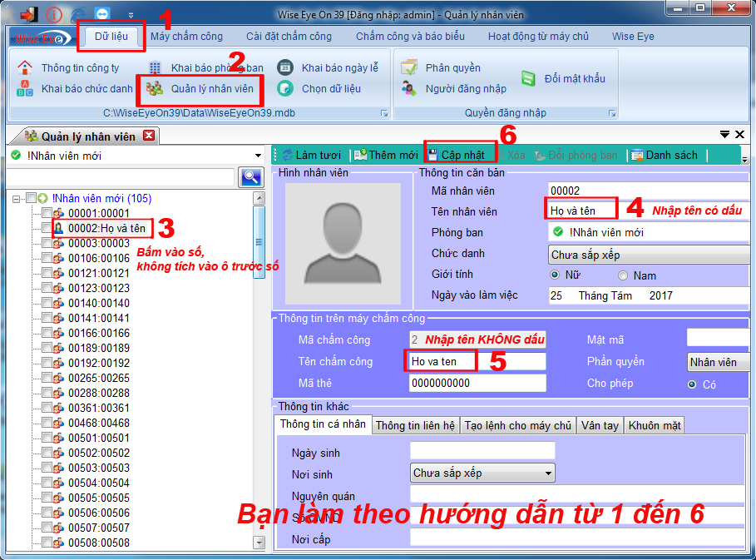Launch the Internet Explorer icon in title bar
756x560 pixels.
[x=78, y=15]
